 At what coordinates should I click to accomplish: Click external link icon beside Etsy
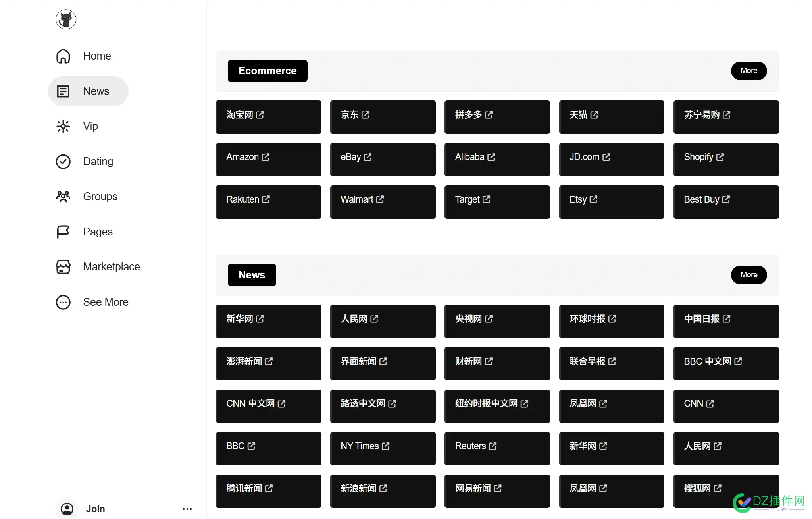tap(594, 199)
